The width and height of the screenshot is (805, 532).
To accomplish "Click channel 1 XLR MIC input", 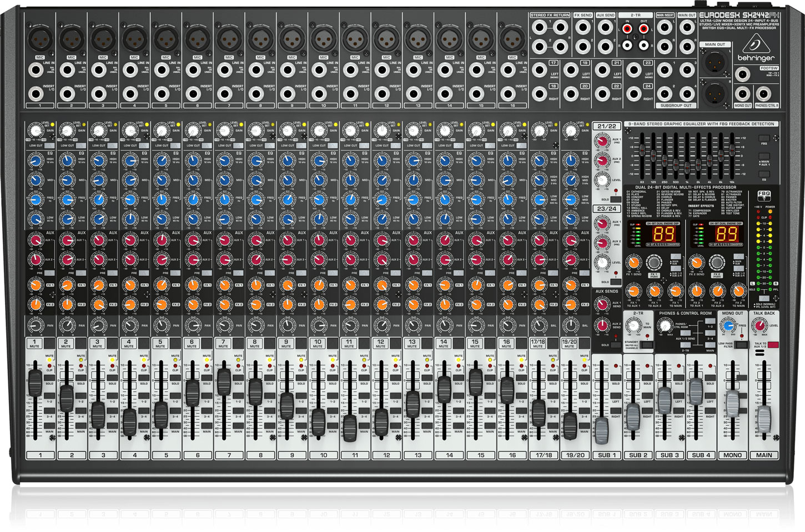I will [40, 39].
